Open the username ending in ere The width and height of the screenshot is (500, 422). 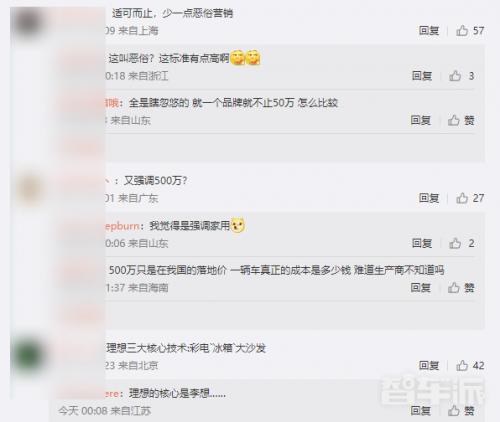point(112,394)
